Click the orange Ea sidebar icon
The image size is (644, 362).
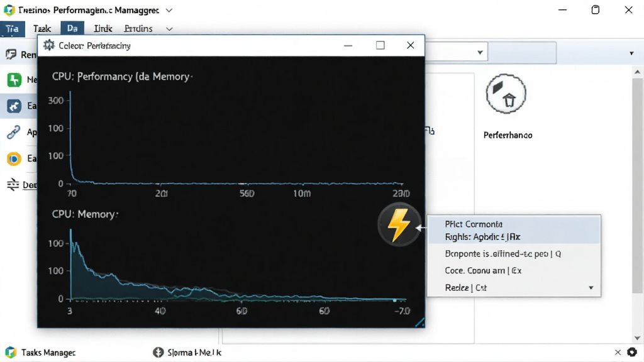(14, 158)
